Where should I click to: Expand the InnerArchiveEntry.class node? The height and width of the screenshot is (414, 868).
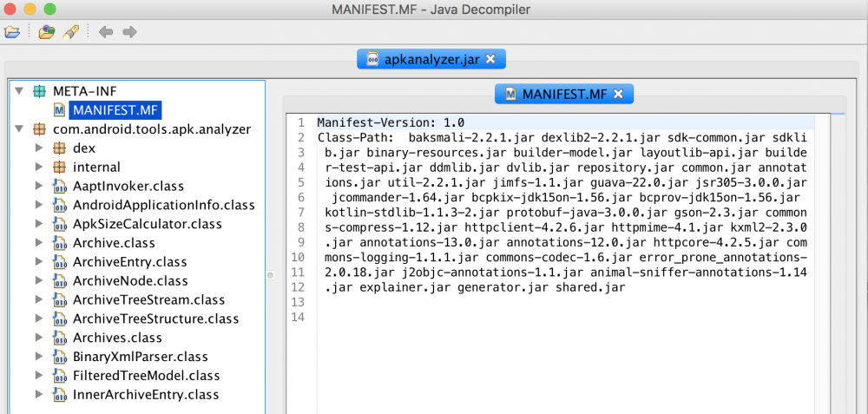click(39, 394)
